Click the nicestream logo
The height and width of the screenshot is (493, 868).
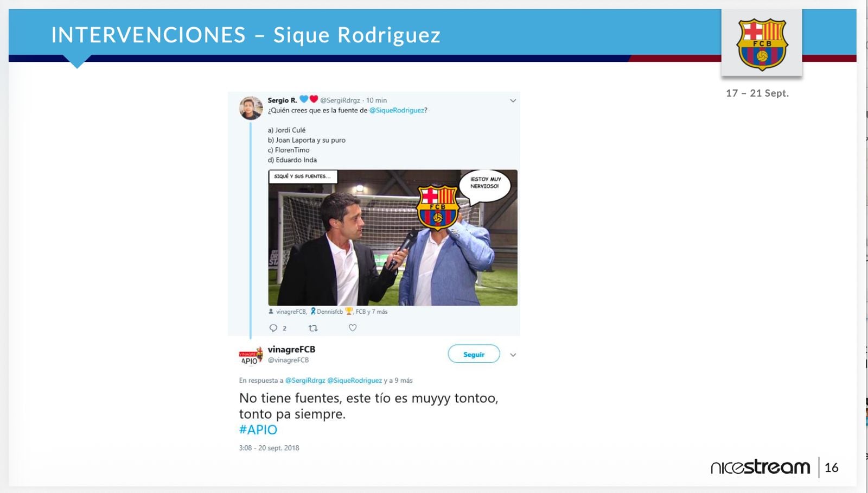(x=760, y=467)
